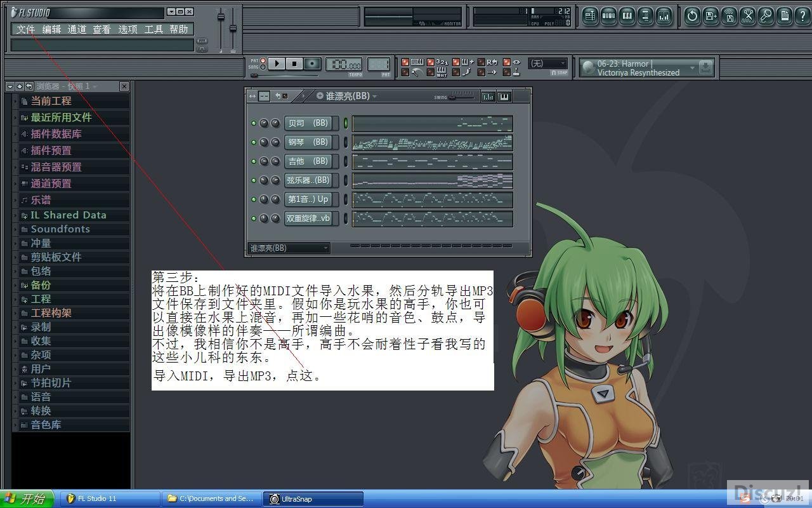Click the one-click recording microphone icon
812x508 pixels.
[x=766, y=17]
